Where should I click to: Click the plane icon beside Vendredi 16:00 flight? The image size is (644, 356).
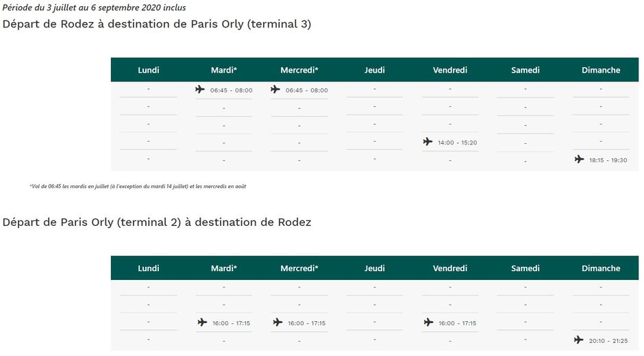click(x=428, y=322)
